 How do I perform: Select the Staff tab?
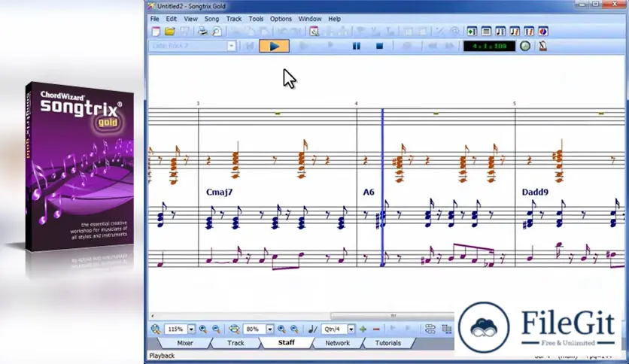tap(287, 343)
